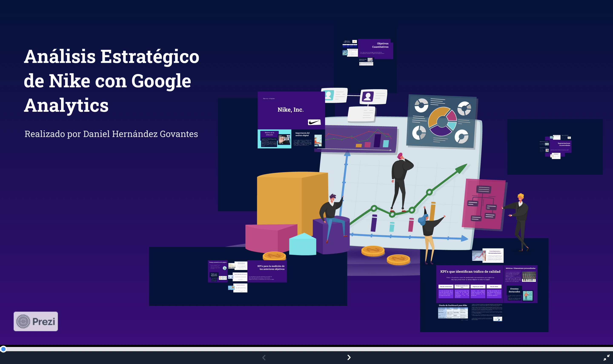Click the Prezi logo badge
The image size is (613, 364).
click(36, 321)
